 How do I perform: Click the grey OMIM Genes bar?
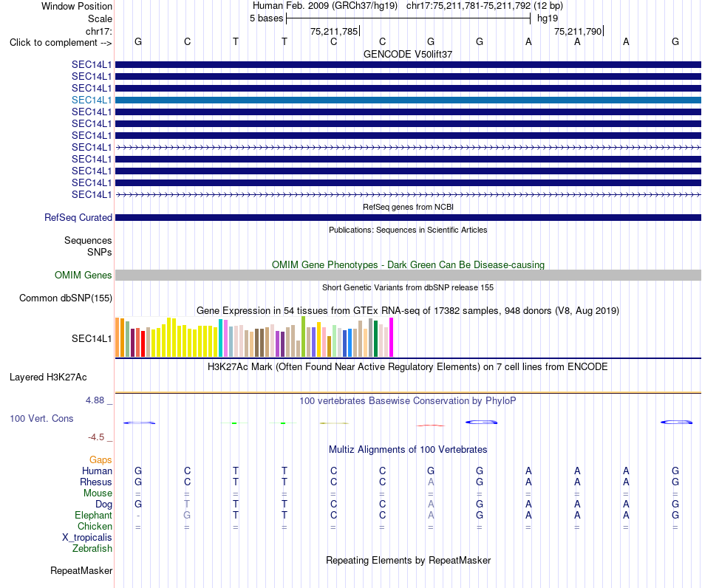point(409,276)
